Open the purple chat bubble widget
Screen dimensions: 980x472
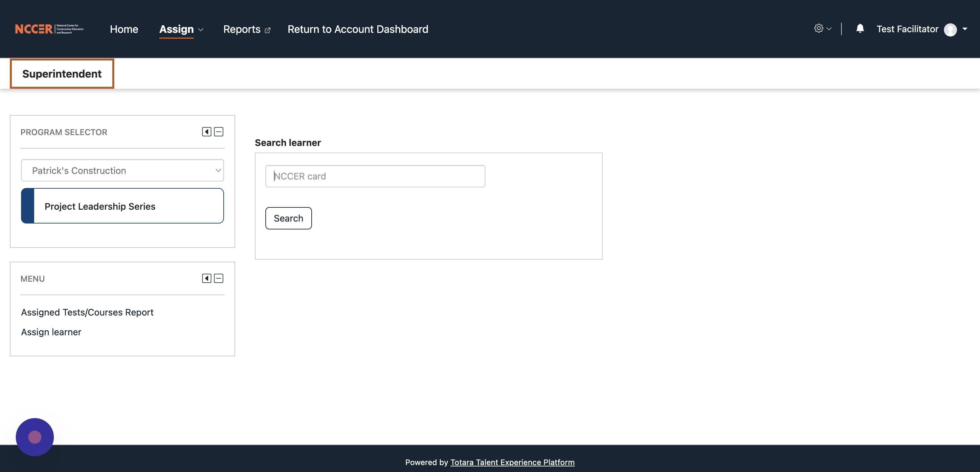coord(34,437)
